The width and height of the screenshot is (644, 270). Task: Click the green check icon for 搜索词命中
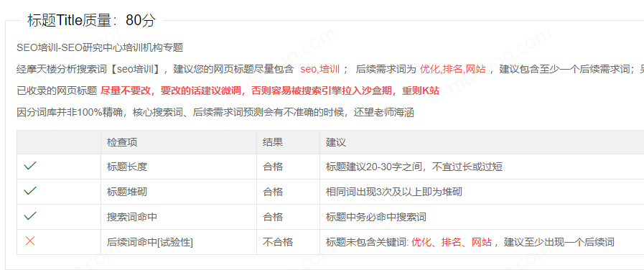click(30, 215)
